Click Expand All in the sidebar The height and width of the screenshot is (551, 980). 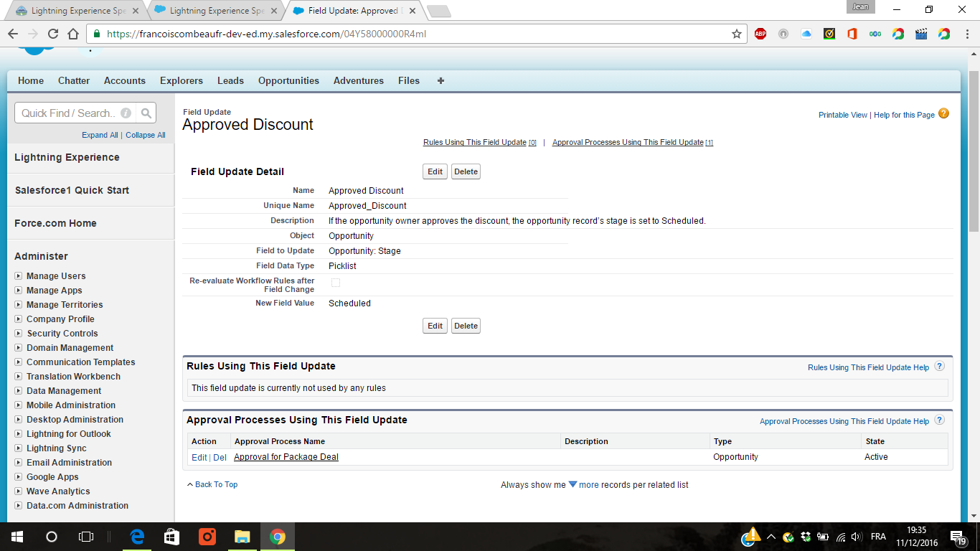pos(100,135)
